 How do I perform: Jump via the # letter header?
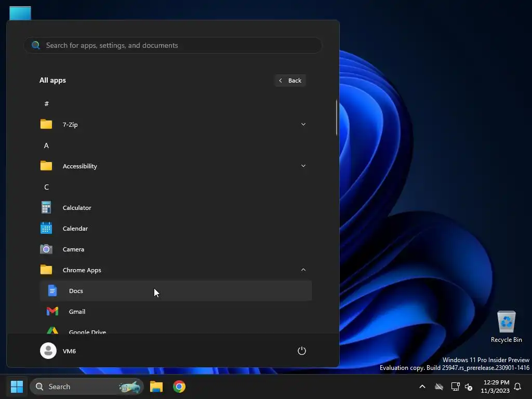(x=46, y=103)
